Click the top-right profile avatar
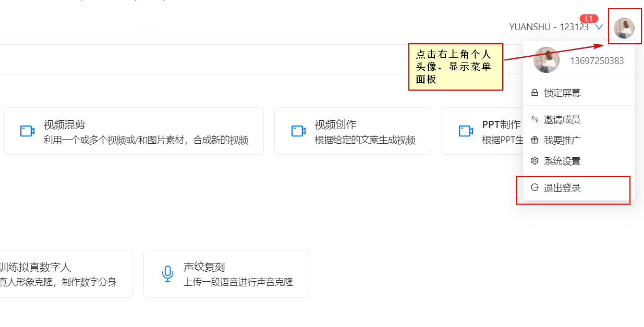644x327 pixels. click(x=624, y=26)
